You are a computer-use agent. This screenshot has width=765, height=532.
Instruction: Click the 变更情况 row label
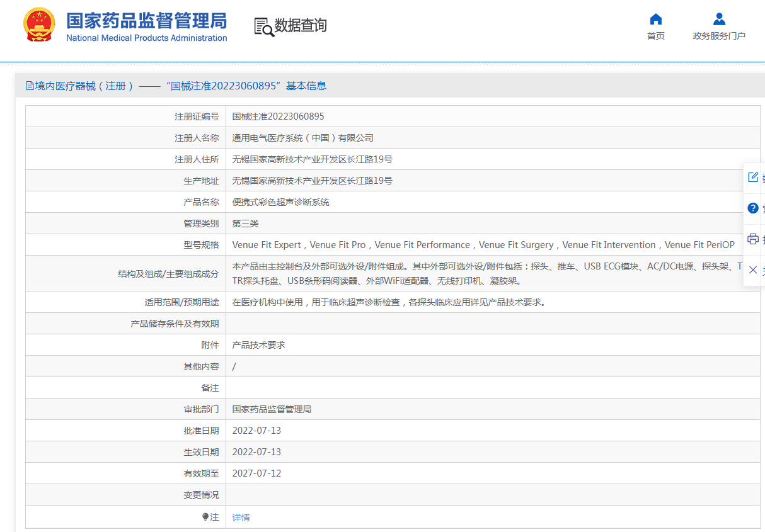click(201, 495)
